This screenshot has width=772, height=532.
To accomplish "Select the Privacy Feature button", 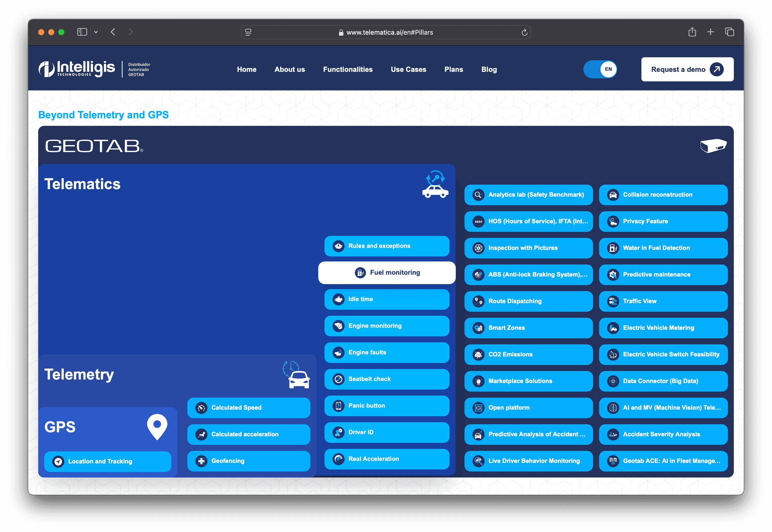I will click(x=663, y=221).
